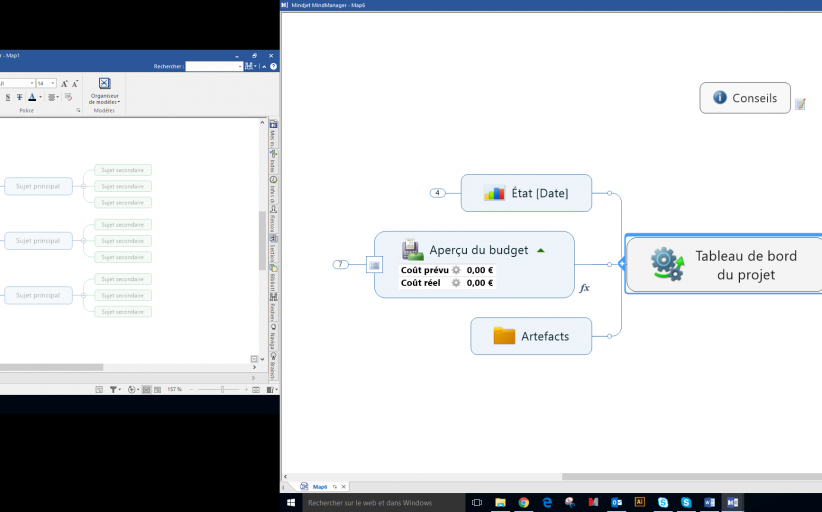Open the note icon beside Conseils
The image size is (822, 512).
click(x=800, y=104)
